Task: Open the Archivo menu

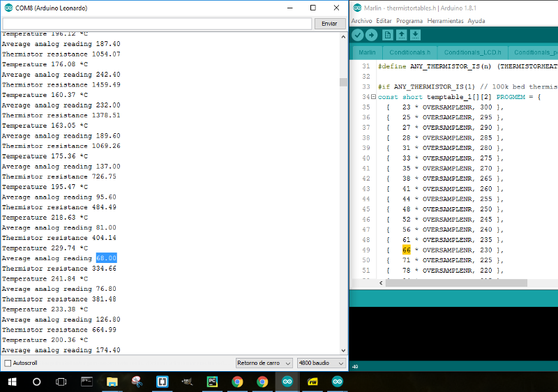Action: click(x=361, y=21)
